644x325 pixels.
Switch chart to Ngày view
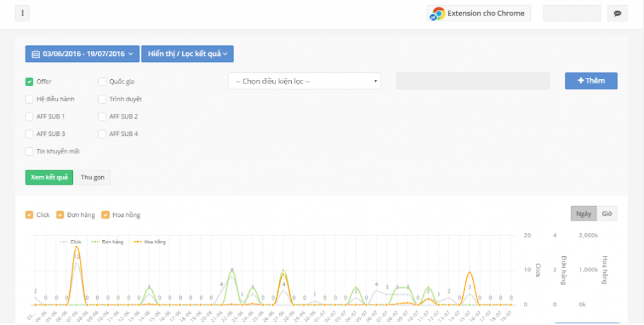583,214
